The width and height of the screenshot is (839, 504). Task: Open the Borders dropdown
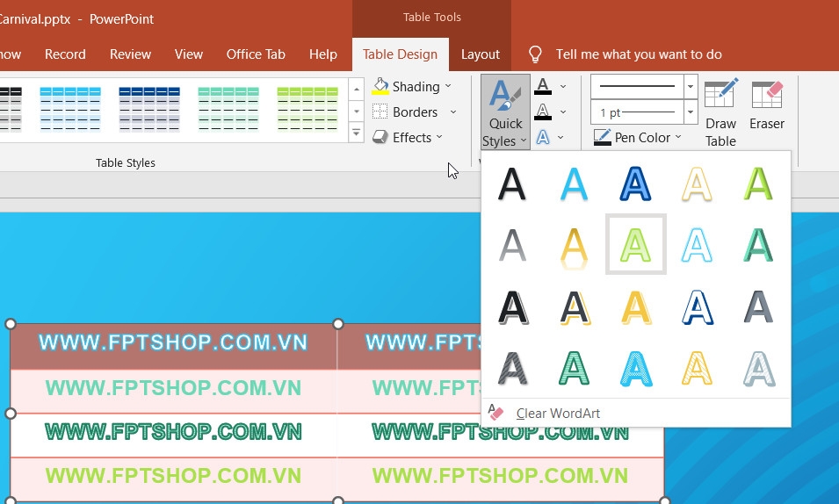point(414,112)
